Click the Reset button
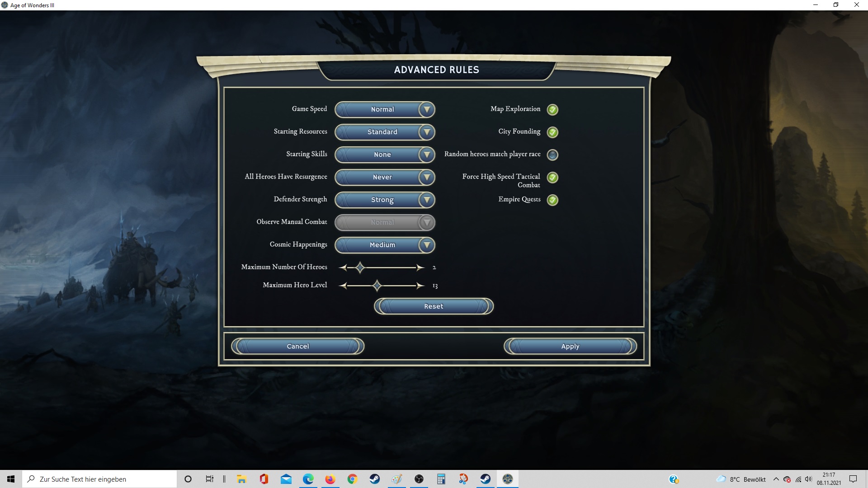Image resolution: width=868 pixels, height=488 pixels. (x=434, y=306)
